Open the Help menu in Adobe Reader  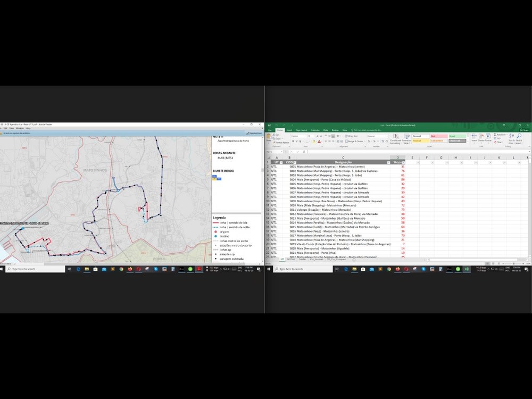(x=28, y=128)
